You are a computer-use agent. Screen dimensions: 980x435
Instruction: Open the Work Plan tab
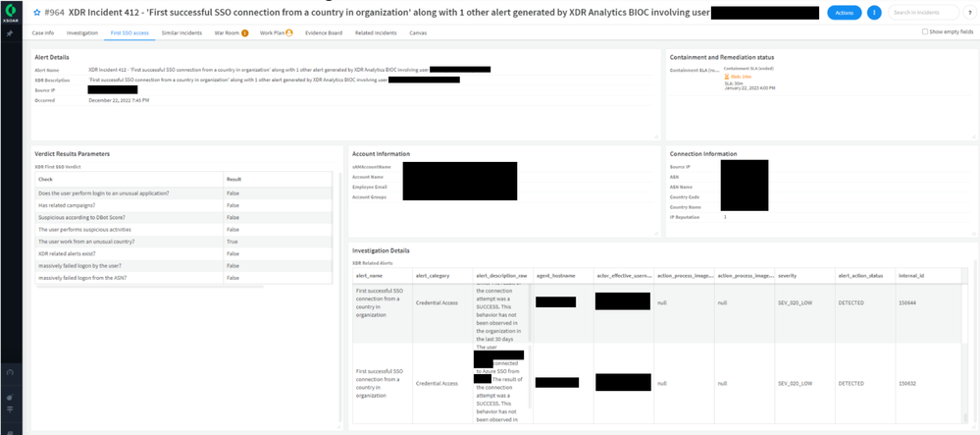point(272,33)
